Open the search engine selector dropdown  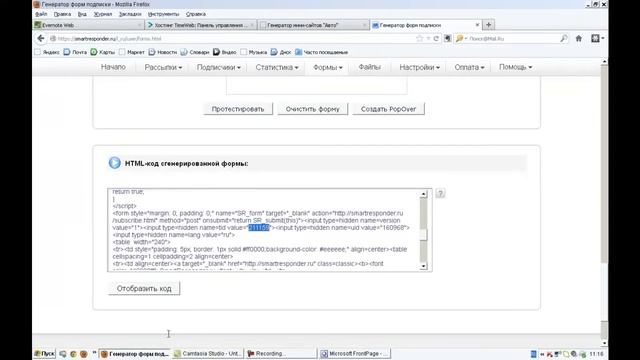[461, 38]
